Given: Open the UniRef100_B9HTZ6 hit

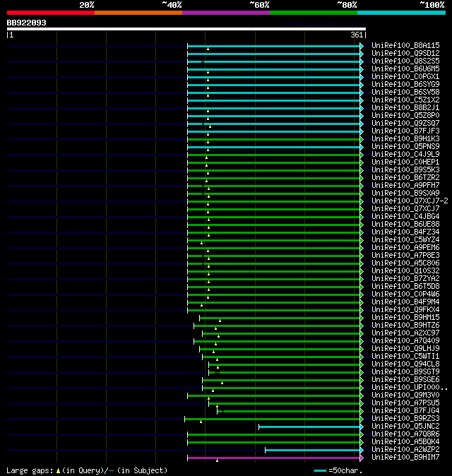Looking at the screenshot, I should [x=405, y=326].
